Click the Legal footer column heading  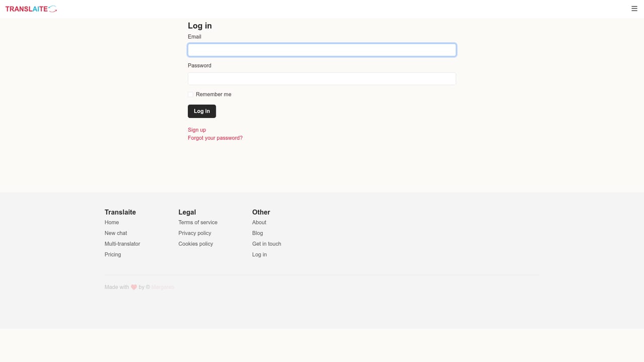tap(187, 212)
